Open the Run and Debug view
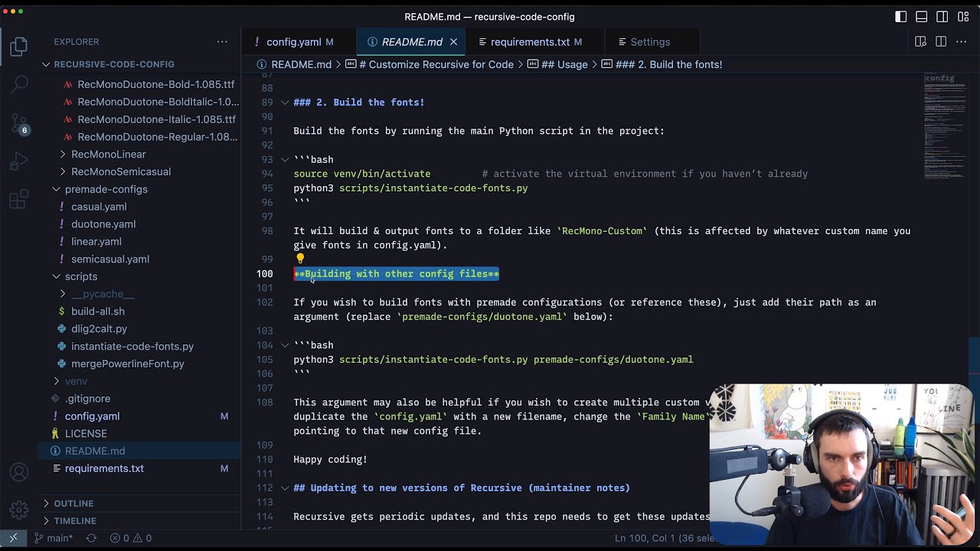This screenshot has width=980, height=551. coord(19,162)
